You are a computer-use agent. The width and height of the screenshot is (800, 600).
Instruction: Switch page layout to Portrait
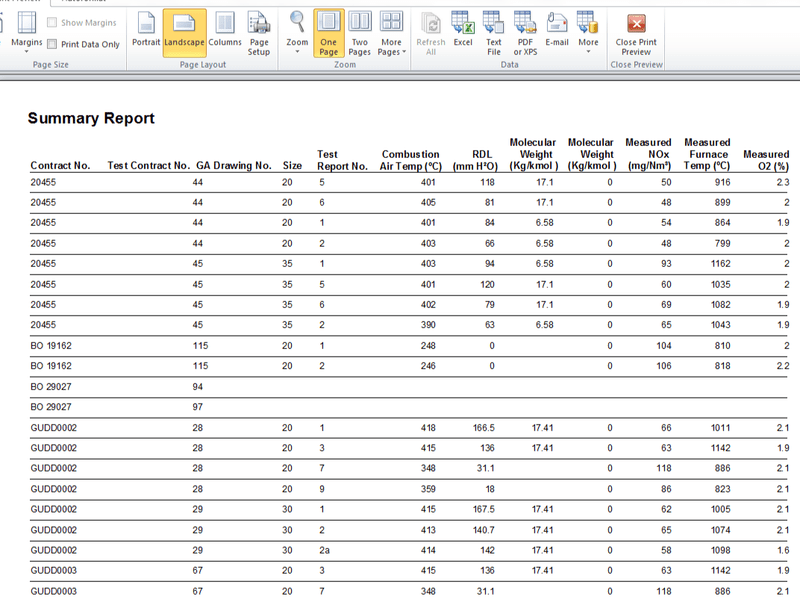click(146, 32)
